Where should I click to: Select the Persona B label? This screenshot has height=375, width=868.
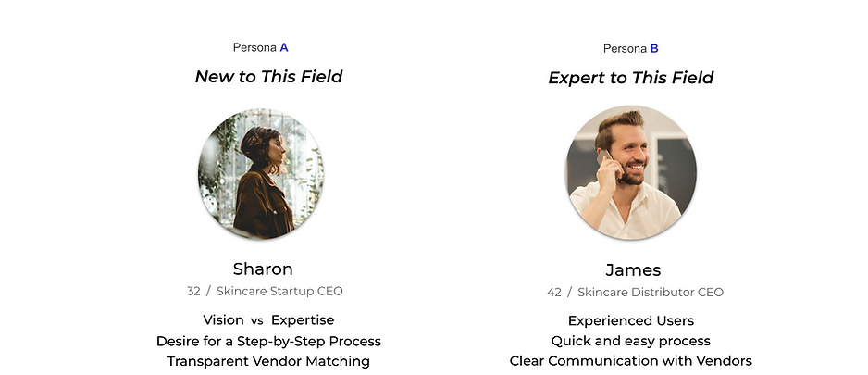coord(630,49)
